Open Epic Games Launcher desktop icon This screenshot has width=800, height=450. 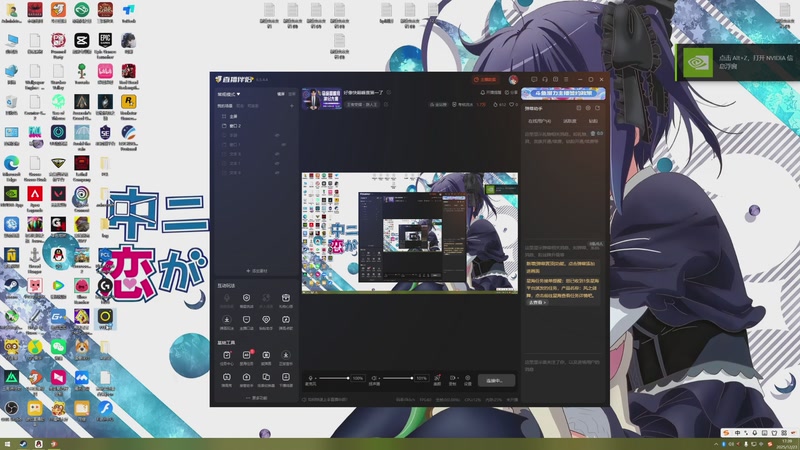point(105,45)
